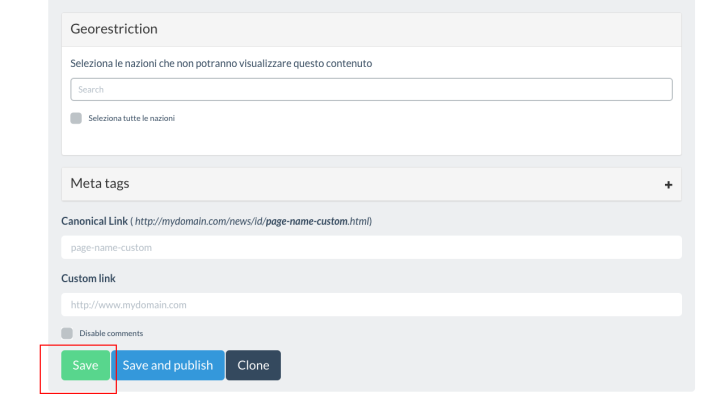
Task: Open the country Search field in Georestriction
Action: [371, 90]
